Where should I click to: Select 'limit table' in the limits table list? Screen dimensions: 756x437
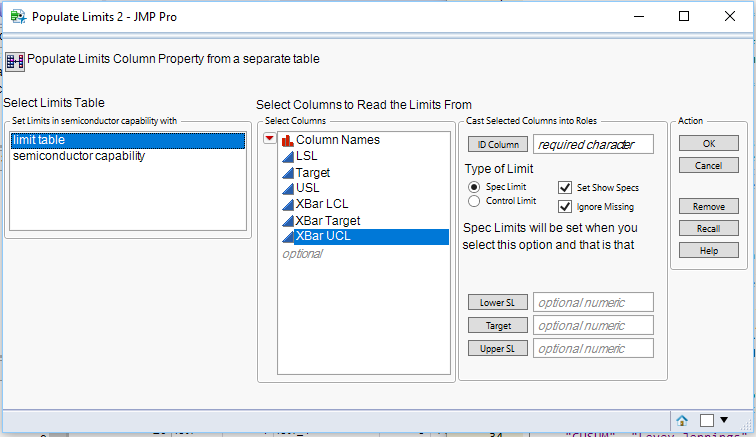(x=128, y=140)
